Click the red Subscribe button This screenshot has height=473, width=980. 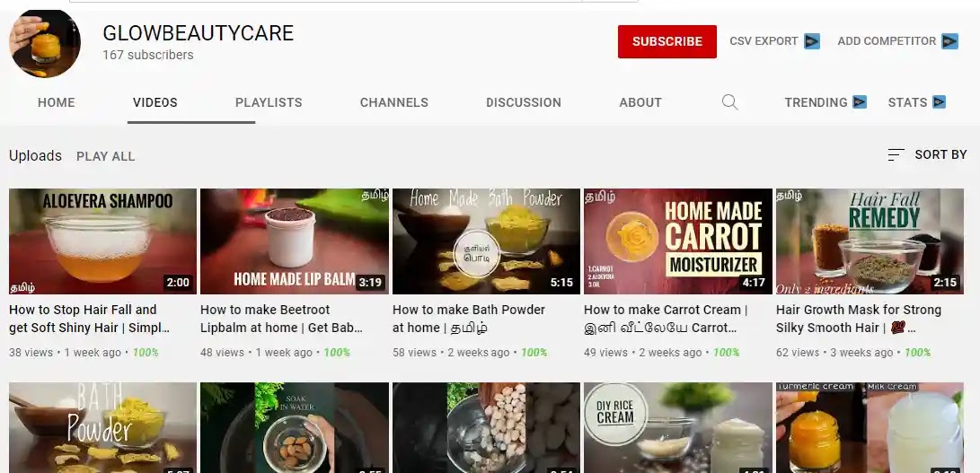[667, 41]
